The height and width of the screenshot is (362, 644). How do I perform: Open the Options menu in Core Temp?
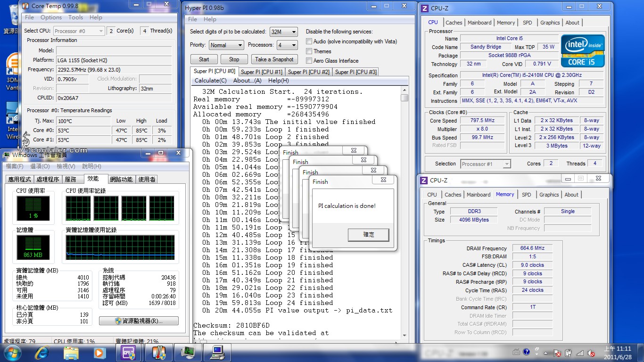point(51,17)
